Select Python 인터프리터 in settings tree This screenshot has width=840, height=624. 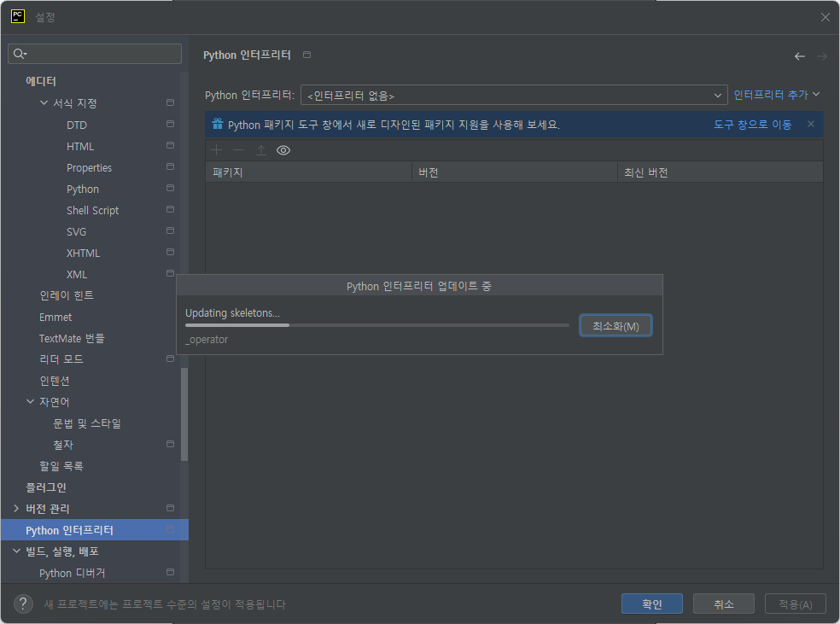pyautogui.click(x=95, y=530)
